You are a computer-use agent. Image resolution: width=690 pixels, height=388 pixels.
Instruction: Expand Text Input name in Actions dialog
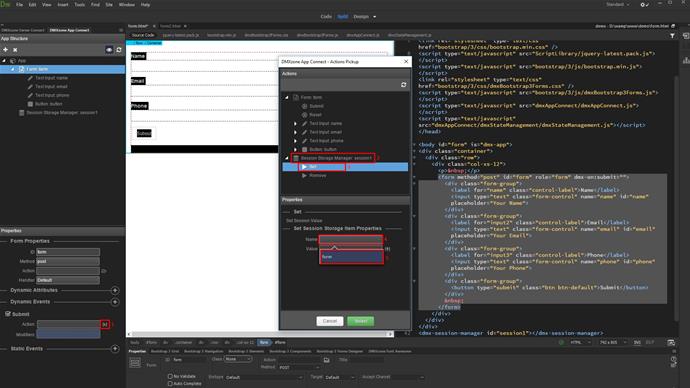[x=295, y=124]
